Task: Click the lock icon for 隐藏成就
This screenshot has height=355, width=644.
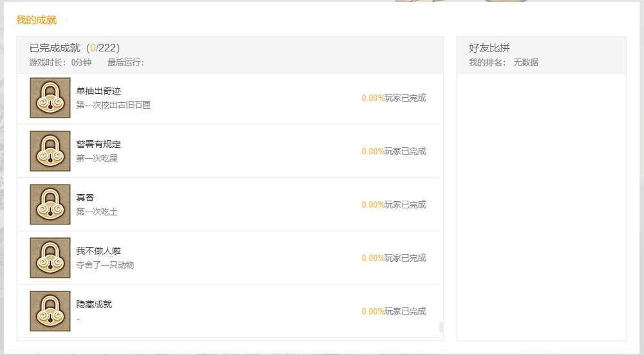Action: (50, 311)
